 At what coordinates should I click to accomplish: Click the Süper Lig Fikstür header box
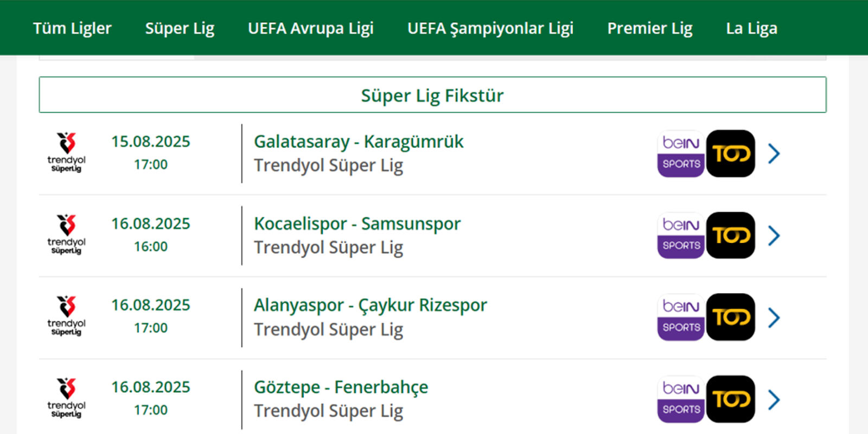[432, 95]
